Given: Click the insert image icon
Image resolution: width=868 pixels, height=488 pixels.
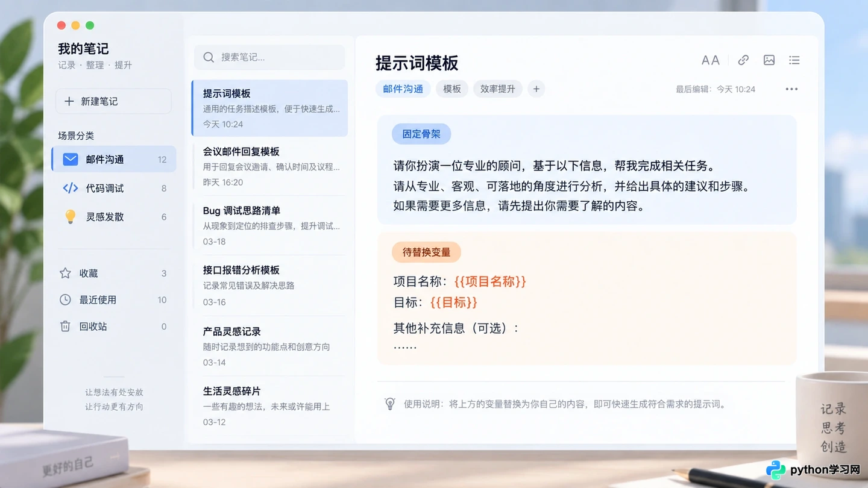Looking at the screenshot, I should tap(769, 60).
